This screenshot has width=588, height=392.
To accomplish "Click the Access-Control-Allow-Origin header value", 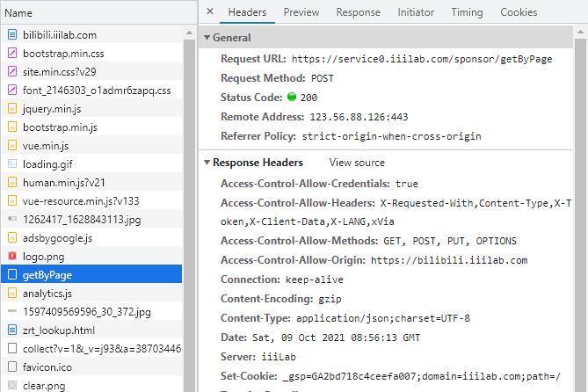I will [449, 260].
